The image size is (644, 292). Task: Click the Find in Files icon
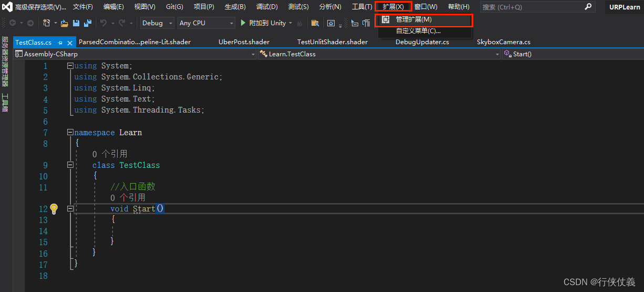click(x=315, y=23)
